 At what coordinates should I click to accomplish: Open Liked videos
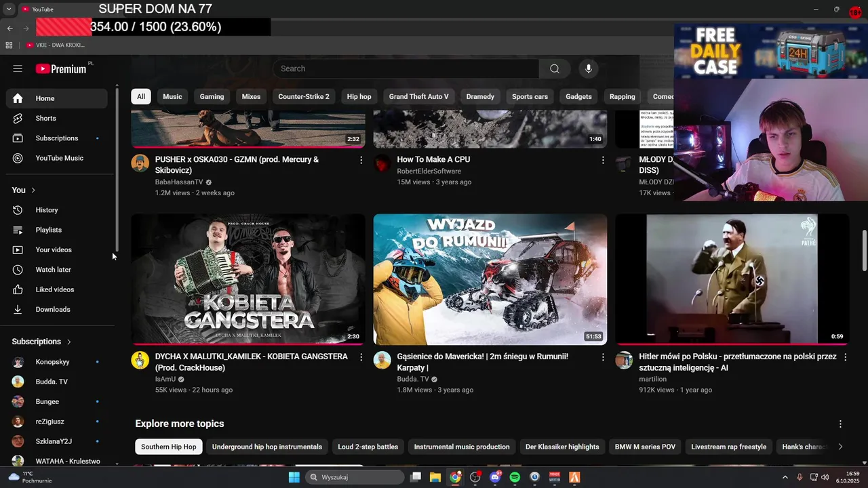coord(57,289)
